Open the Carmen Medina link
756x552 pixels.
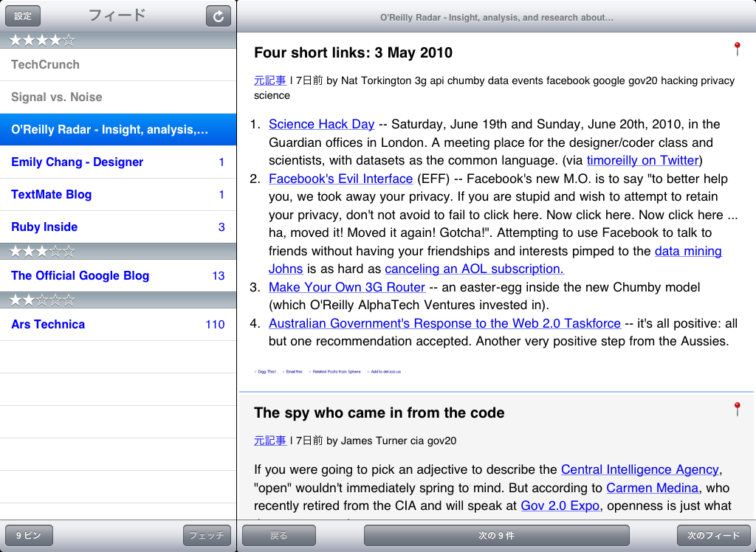(x=653, y=488)
